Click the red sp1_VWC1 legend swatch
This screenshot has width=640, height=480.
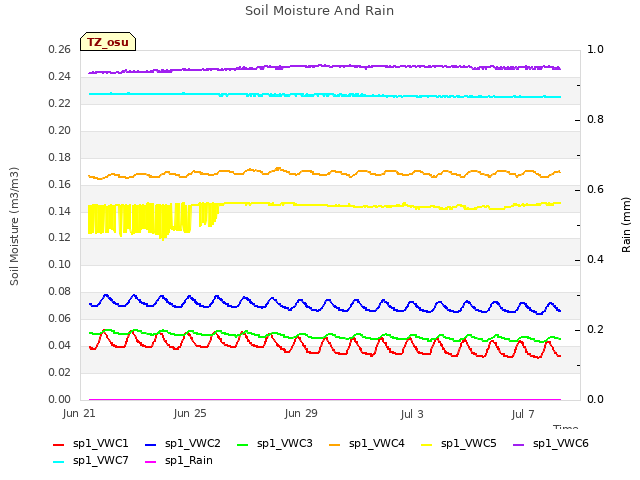tap(59, 445)
